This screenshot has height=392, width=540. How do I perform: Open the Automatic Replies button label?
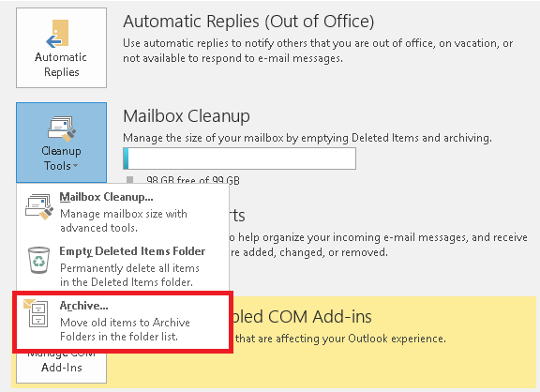[61, 65]
